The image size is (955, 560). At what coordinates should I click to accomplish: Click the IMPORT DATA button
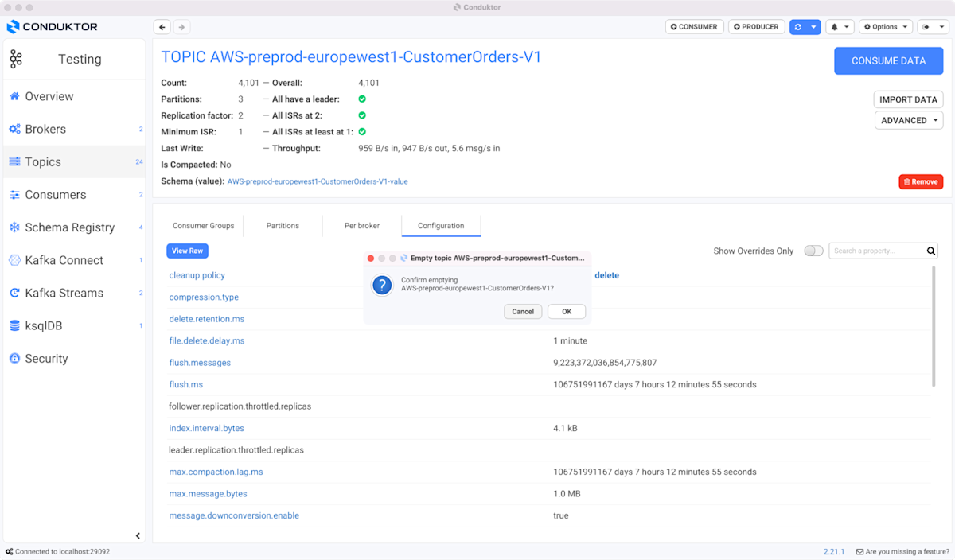(x=908, y=99)
